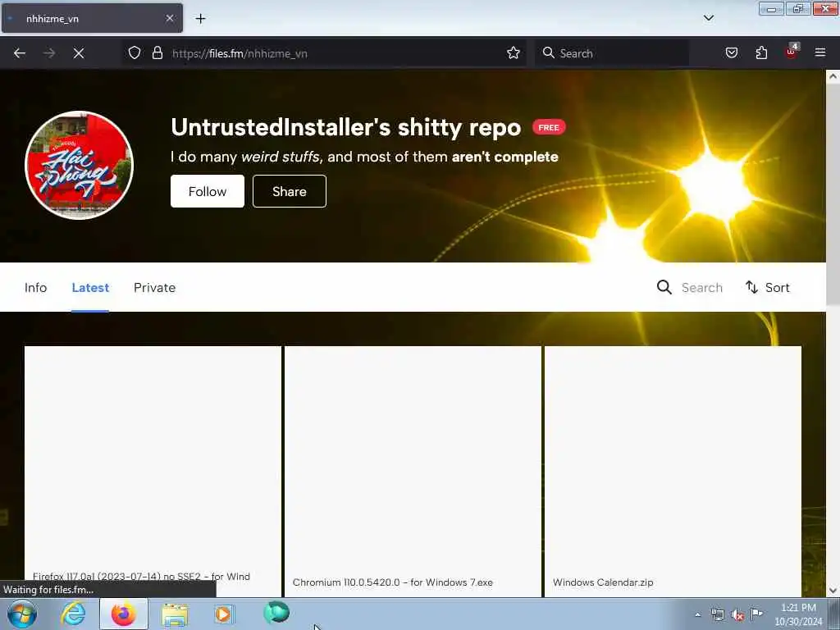Bookmark this page with the star
Image resolution: width=840 pixels, height=630 pixels.
coord(514,52)
